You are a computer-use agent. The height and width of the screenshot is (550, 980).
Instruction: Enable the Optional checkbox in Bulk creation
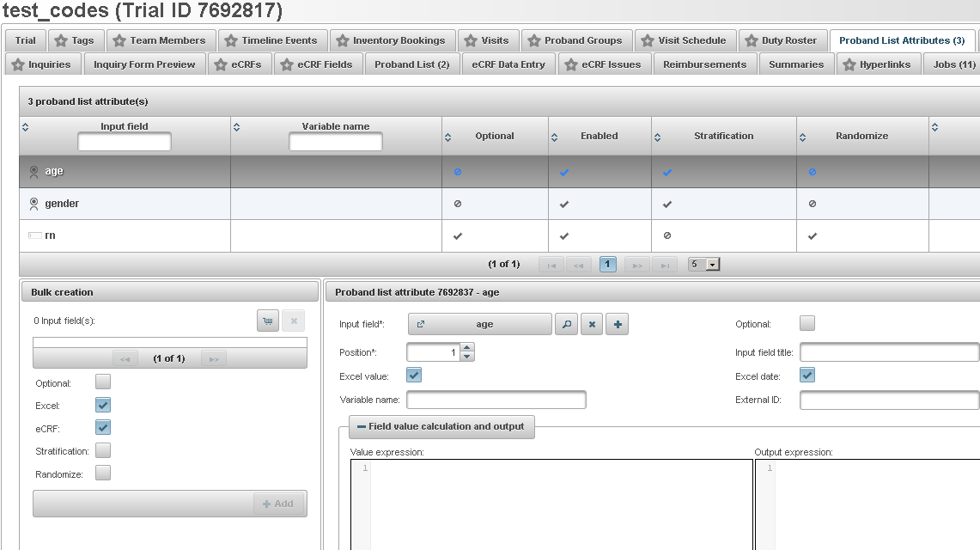tap(100, 382)
